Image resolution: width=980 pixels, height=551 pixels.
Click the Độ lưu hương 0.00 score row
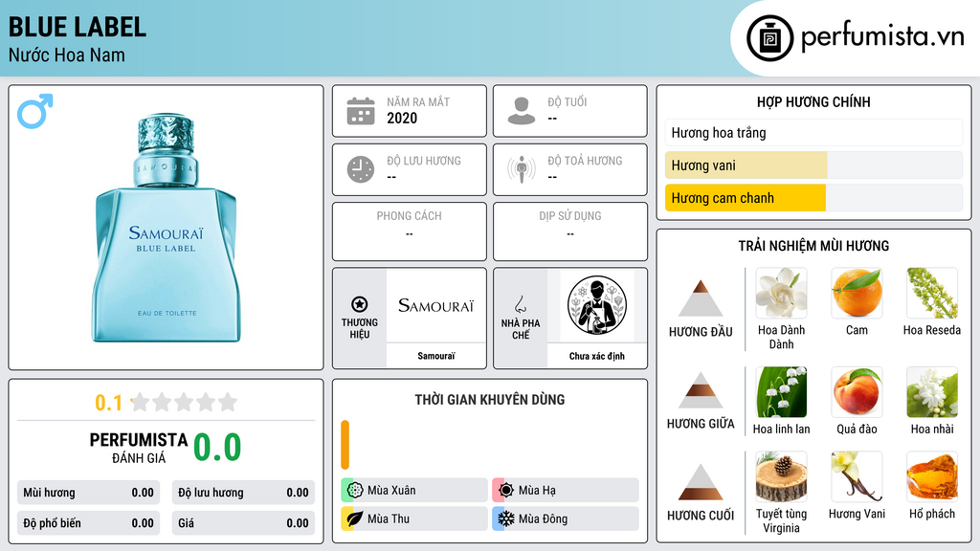[243, 493]
